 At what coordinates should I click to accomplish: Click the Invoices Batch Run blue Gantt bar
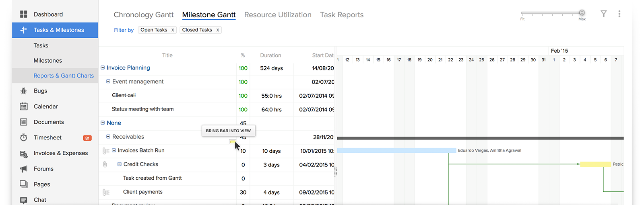click(396, 150)
